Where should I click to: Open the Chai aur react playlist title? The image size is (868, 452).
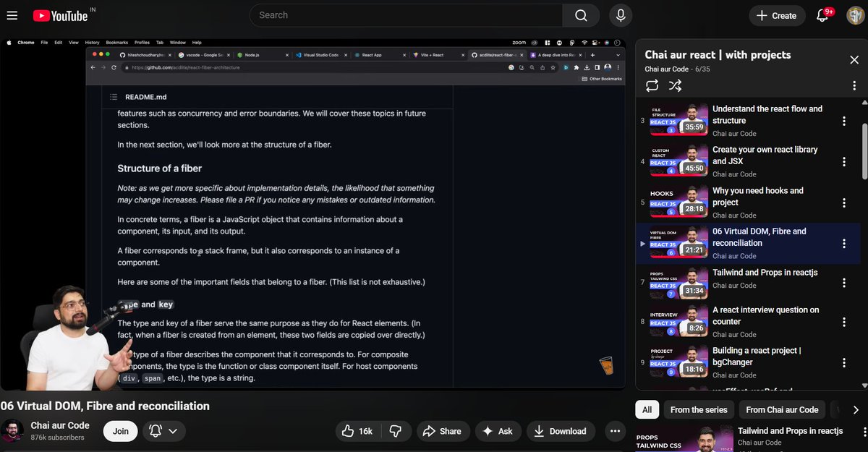pos(718,55)
